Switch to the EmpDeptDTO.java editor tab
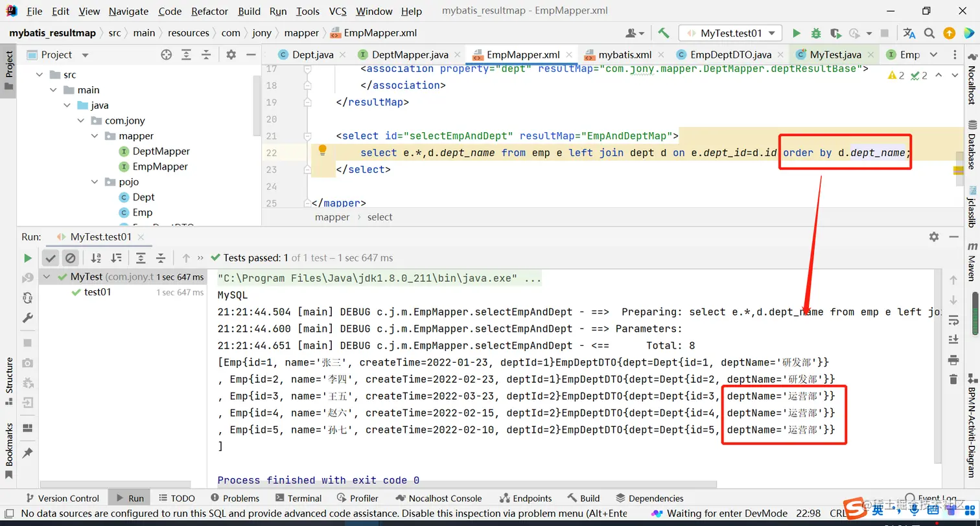The width and height of the screenshot is (980, 526). [x=730, y=55]
